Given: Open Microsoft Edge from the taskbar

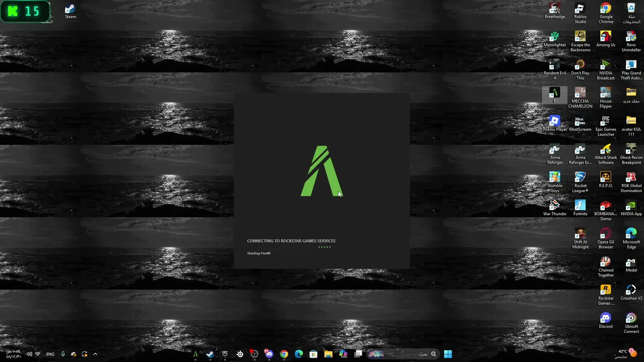Looking at the screenshot, I should tap(299, 354).
